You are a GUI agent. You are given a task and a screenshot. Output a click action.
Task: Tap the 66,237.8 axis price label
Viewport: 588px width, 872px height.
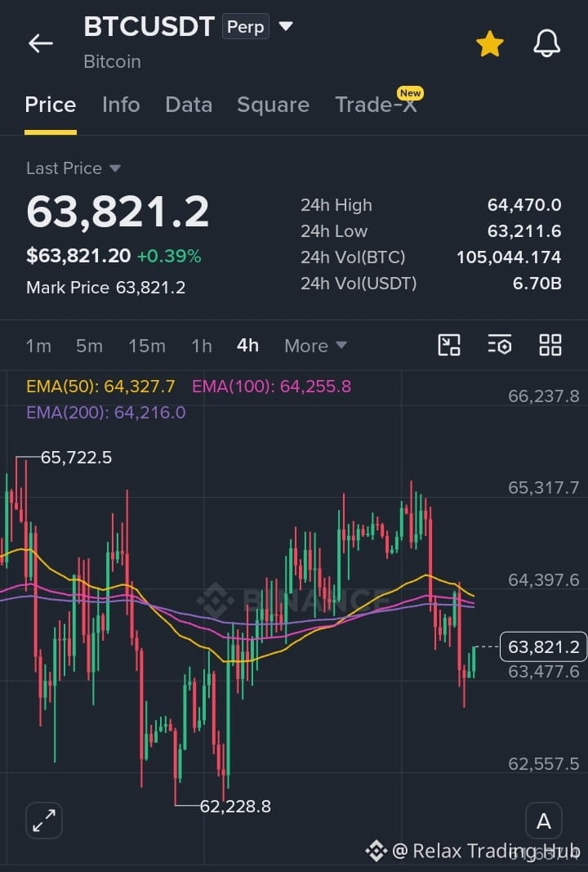tap(544, 396)
